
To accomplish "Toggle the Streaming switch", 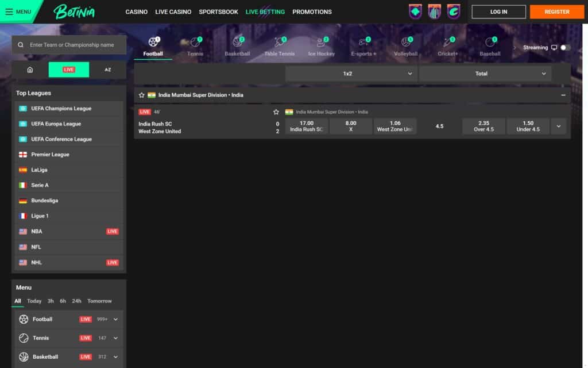I will [x=565, y=48].
